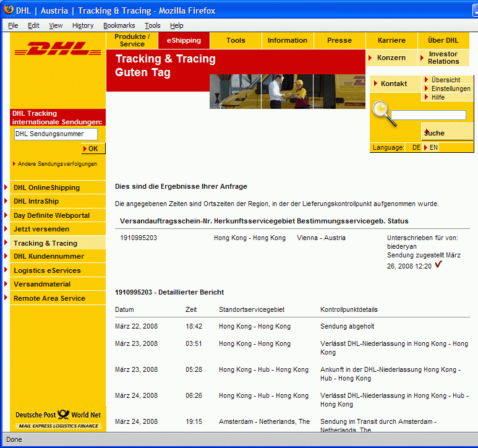Click the 'Hong Kong - Hong Kong' origin cell in results row

coord(250,238)
